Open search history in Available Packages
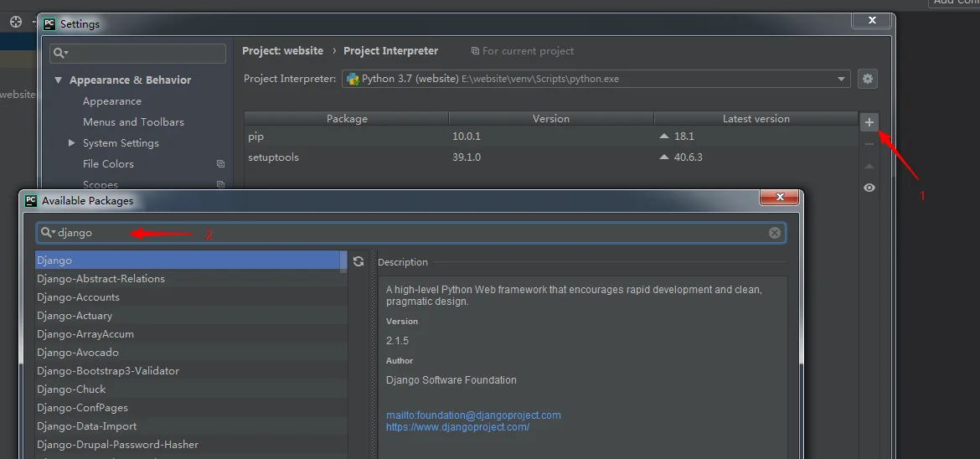Screen dimensions: 980x459 (x=48, y=233)
